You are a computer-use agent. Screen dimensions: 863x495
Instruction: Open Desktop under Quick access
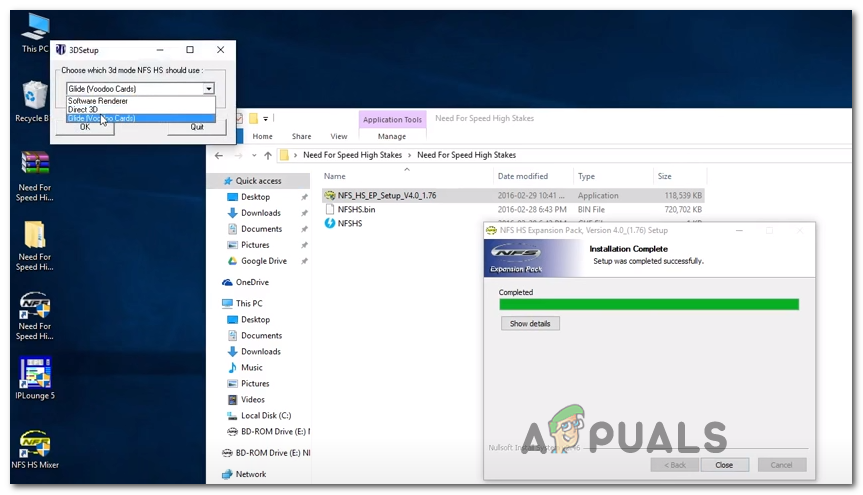pyautogui.click(x=255, y=197)
